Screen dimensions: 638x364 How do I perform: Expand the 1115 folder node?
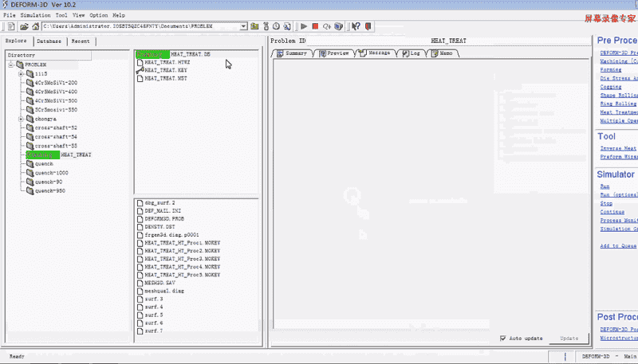(21, 74)
